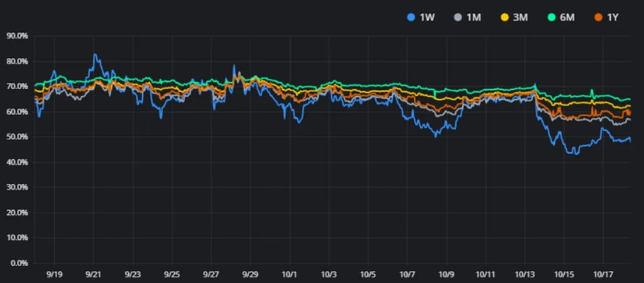Click the green 6M legend dot
Image resolution: width=644 pixels, height=283 pixels.
[x=552, y=18]
